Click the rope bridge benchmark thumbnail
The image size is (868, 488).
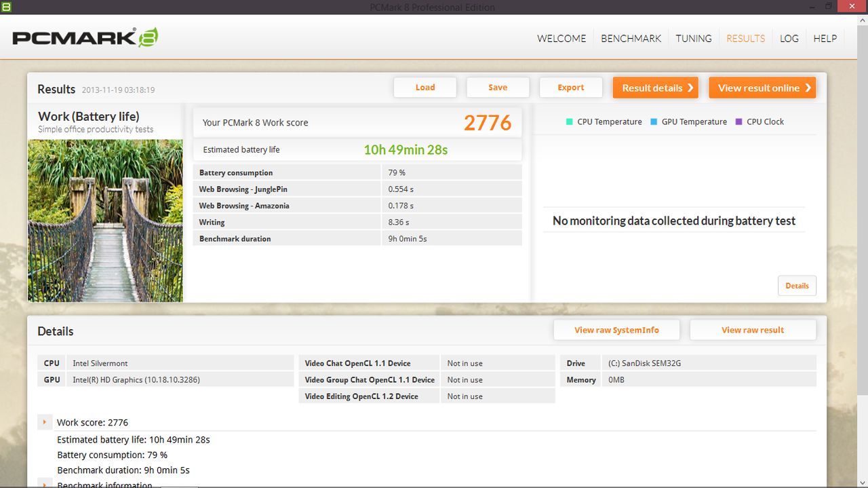(105, 221)
